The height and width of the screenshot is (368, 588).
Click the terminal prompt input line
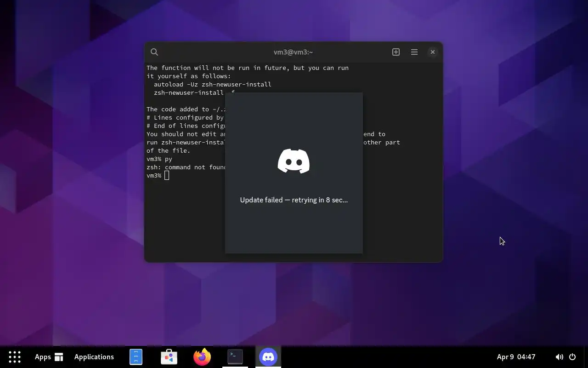[x=158, y=176]
